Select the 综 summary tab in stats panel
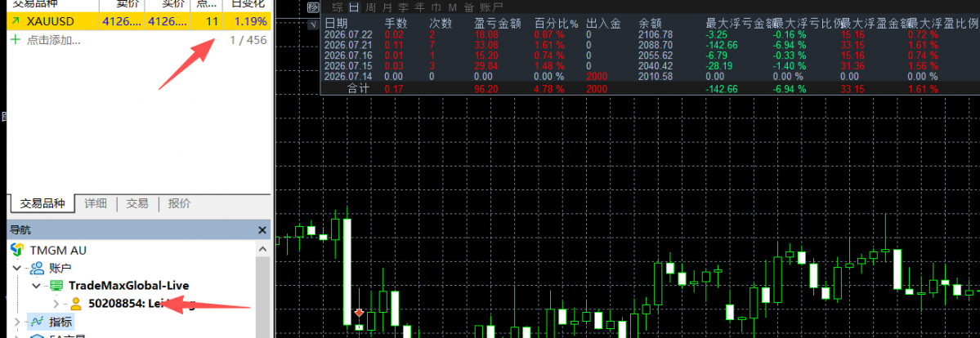This screenshot has height=338, width=980. coord(338,7)
